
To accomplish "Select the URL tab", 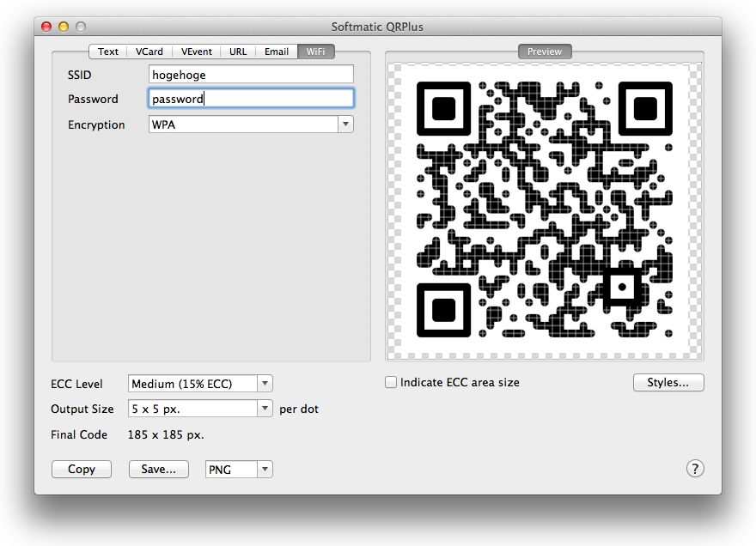I will coord(238,52).
